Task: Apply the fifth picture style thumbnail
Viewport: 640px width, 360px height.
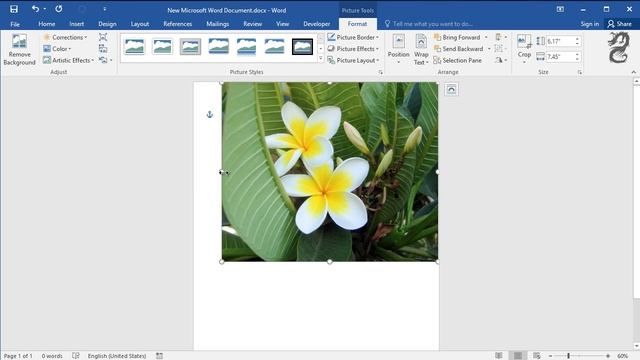Action: click(x=247, y=47)
